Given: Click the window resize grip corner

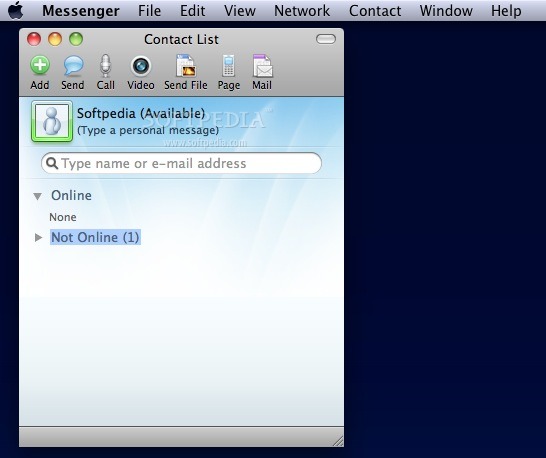Looking at the screenshot, I should click(338, 441).
